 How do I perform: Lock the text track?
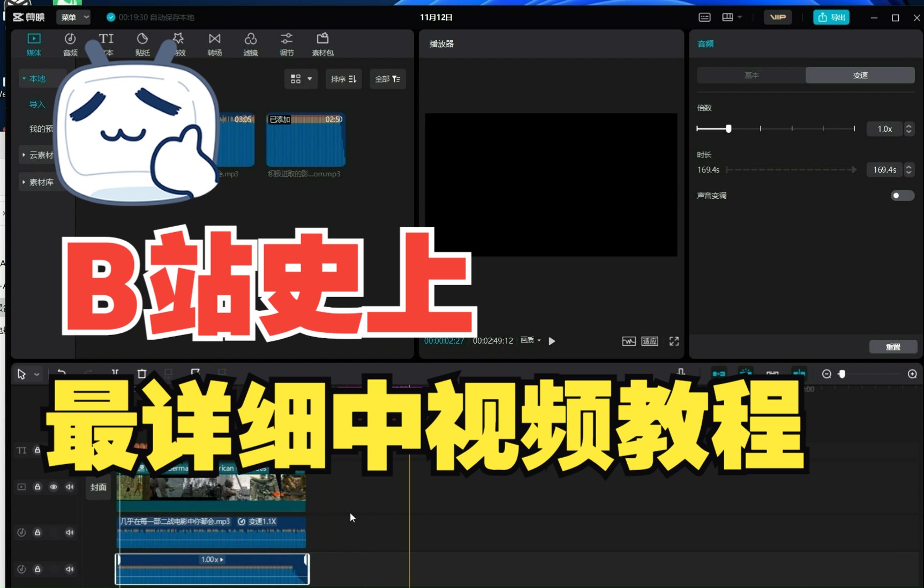[37, 450]
